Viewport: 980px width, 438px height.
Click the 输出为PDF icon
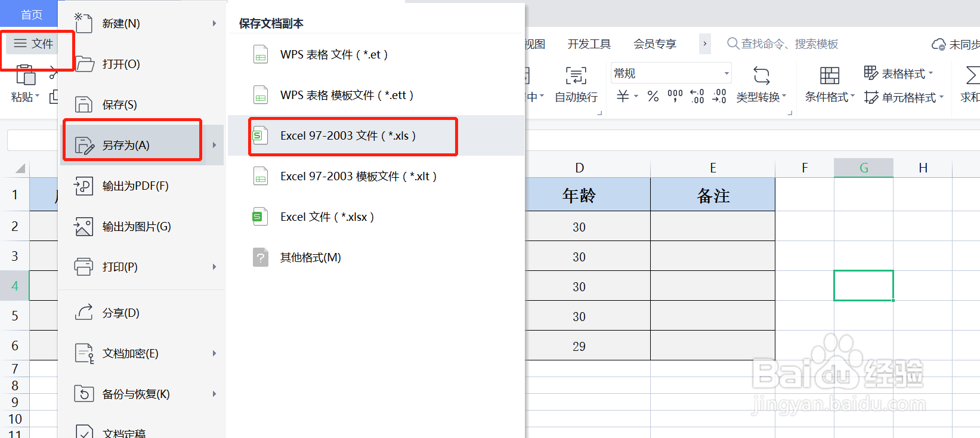pyautogui.click(x=83, y=186)
